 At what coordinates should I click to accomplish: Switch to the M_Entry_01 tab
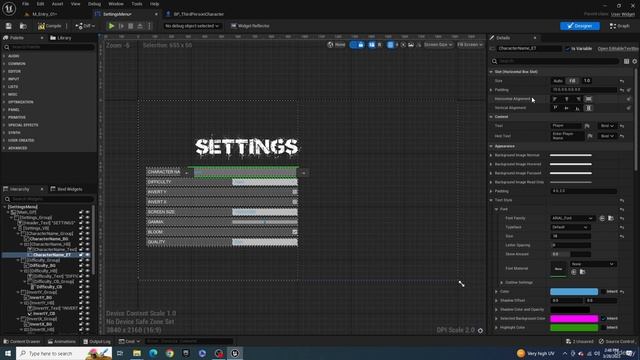45,14
